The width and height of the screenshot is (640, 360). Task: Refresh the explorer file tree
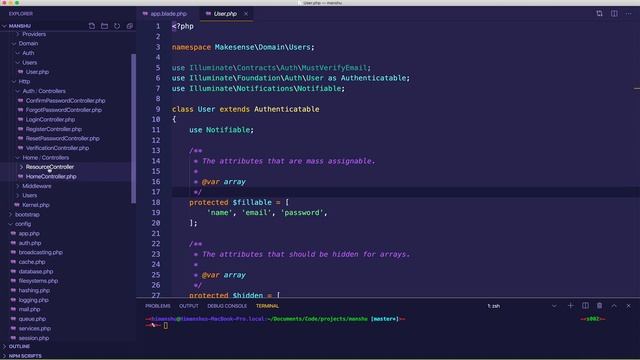117,26
